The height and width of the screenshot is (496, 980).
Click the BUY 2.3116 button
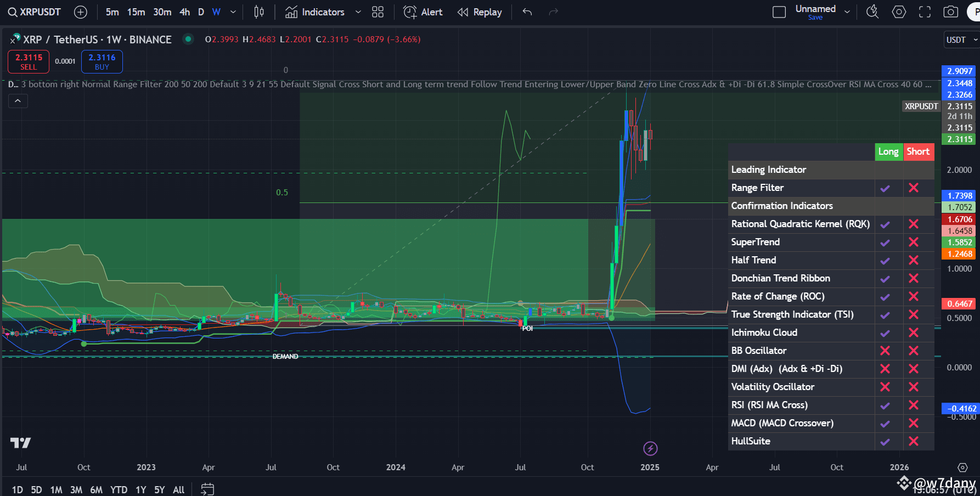(x=102, y=61)
